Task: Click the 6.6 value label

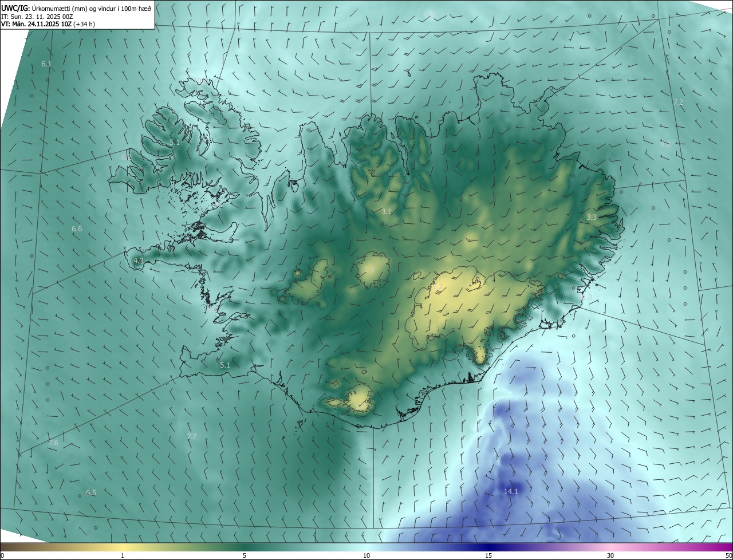Action: pos(77,229)
